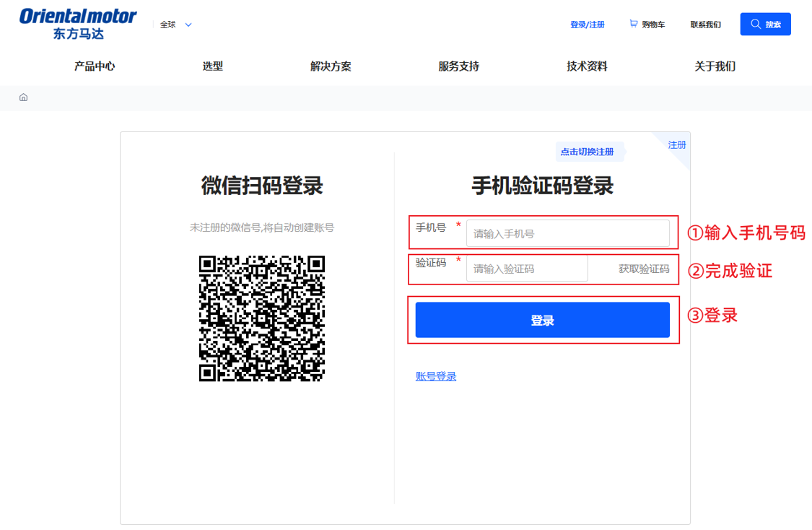The height and width of the screenshot is (530, 812).
Task: Click 获取验证码 to request a code
Action: [x=646, y=268]
